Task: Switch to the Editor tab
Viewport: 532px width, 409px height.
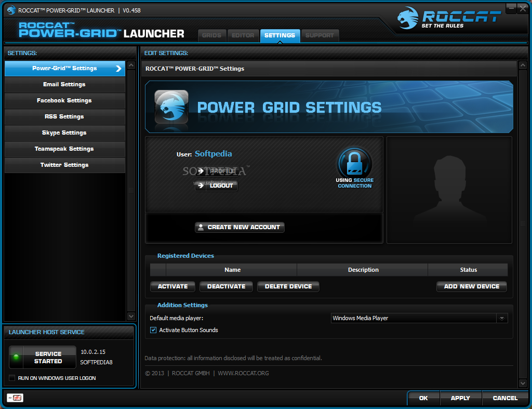Action: [x=243, y=36]
